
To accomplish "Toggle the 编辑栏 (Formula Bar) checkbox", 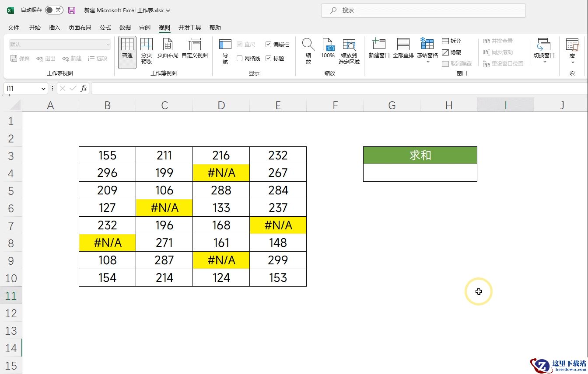I will [268, 45].
